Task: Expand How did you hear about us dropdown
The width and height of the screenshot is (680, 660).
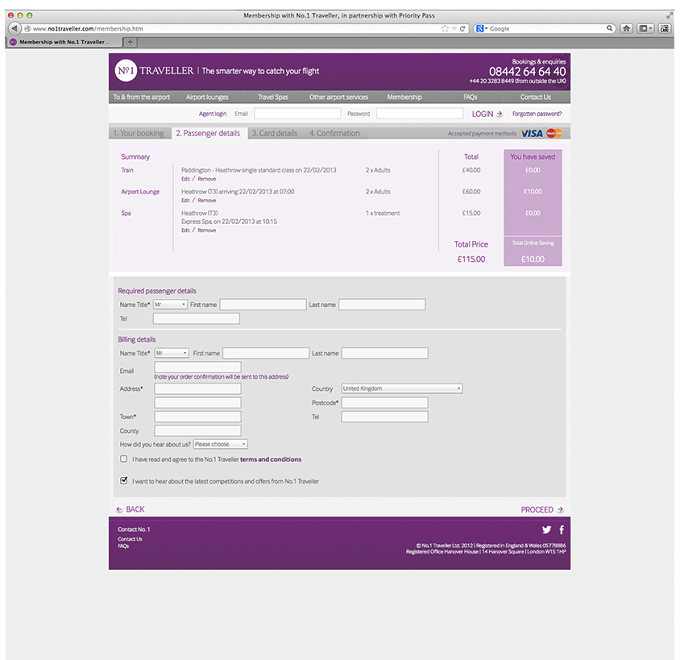Action: click(x=220, y=444)
